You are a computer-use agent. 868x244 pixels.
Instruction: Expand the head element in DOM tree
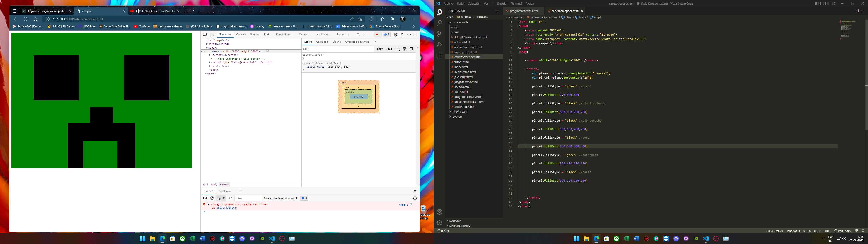click(x=207, y=44)
